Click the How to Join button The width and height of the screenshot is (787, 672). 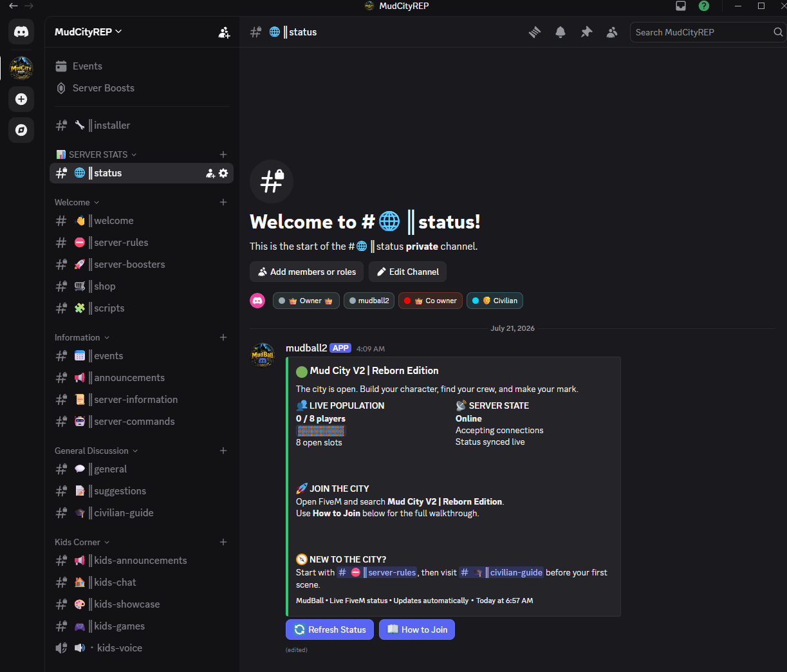[x=417, y=630]
